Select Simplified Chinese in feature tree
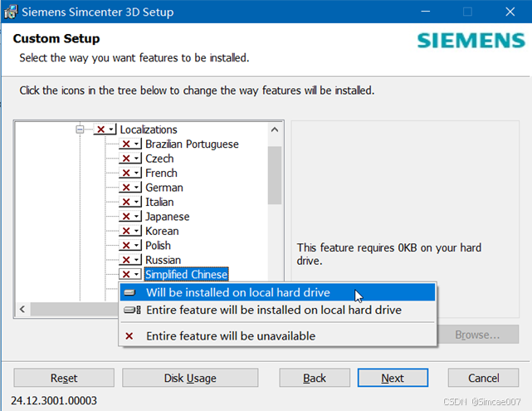The height and width of the screenshot is (411, 532). tap(186, 274)
